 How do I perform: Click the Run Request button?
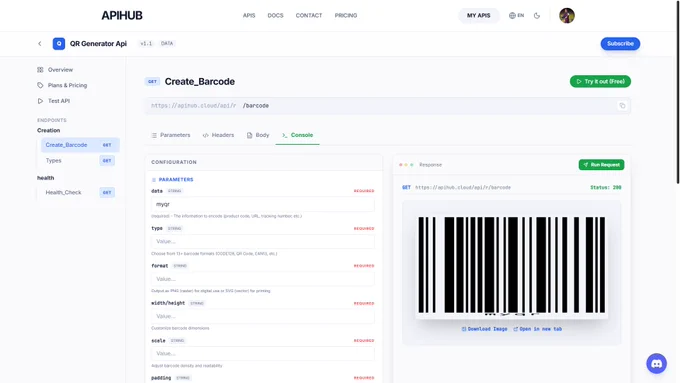click(602, 165)
